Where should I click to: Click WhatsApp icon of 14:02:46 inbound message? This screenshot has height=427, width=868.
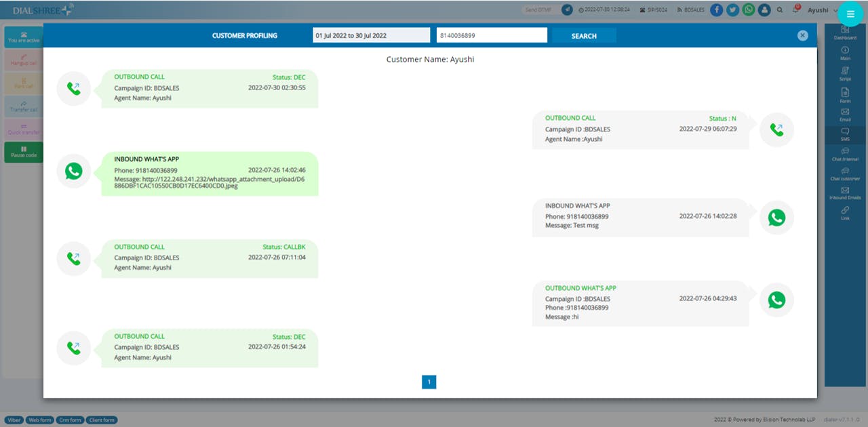point(74,171)
